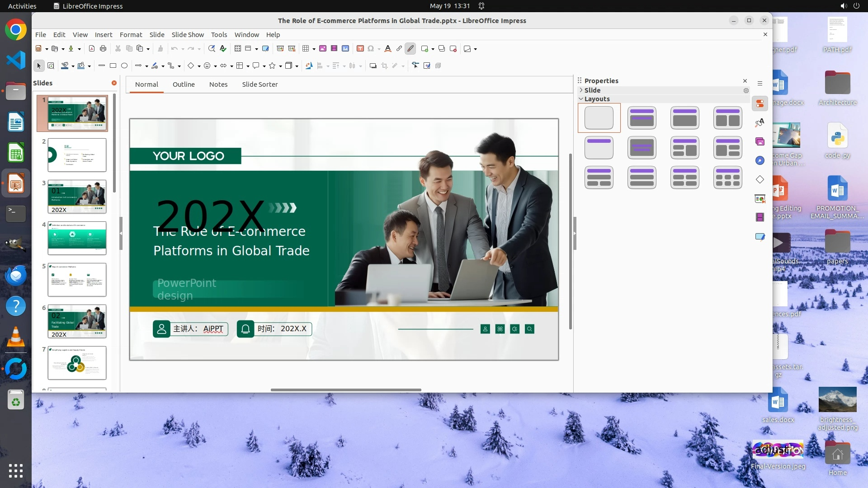Click the Print icon in toolbar

pos(103,49)
